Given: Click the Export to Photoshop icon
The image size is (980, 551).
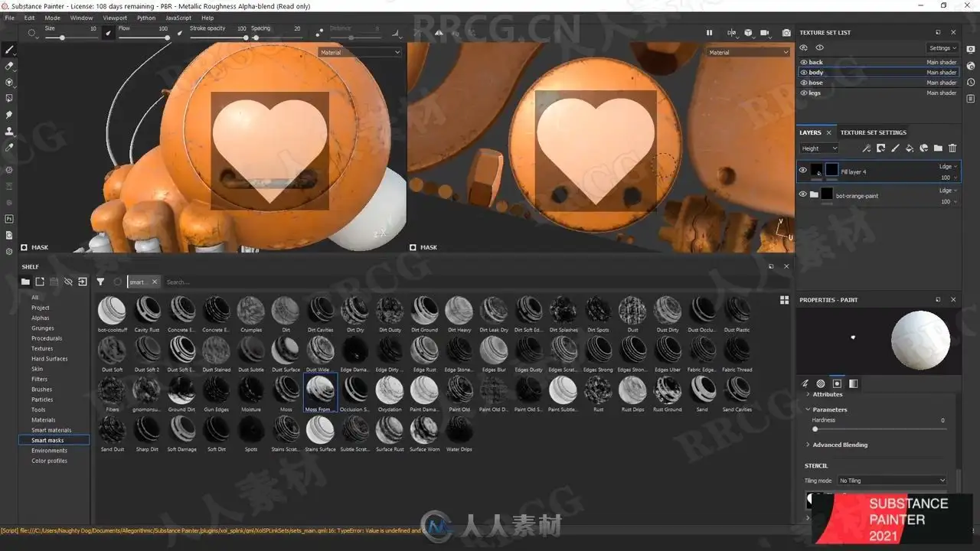Looking at the screenshot, I should click(9, 219).
